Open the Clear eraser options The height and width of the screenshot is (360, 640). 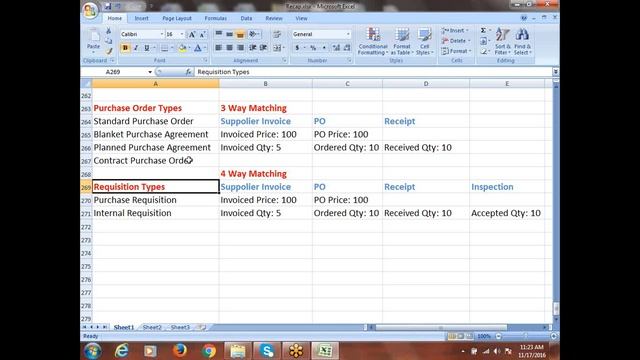point(483,51)
